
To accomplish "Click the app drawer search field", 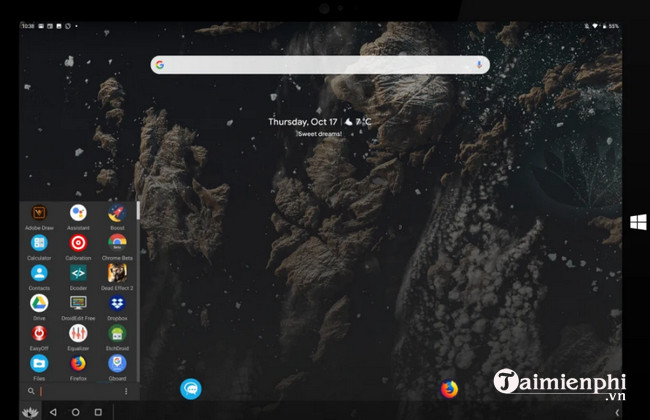I will point(81,391).
